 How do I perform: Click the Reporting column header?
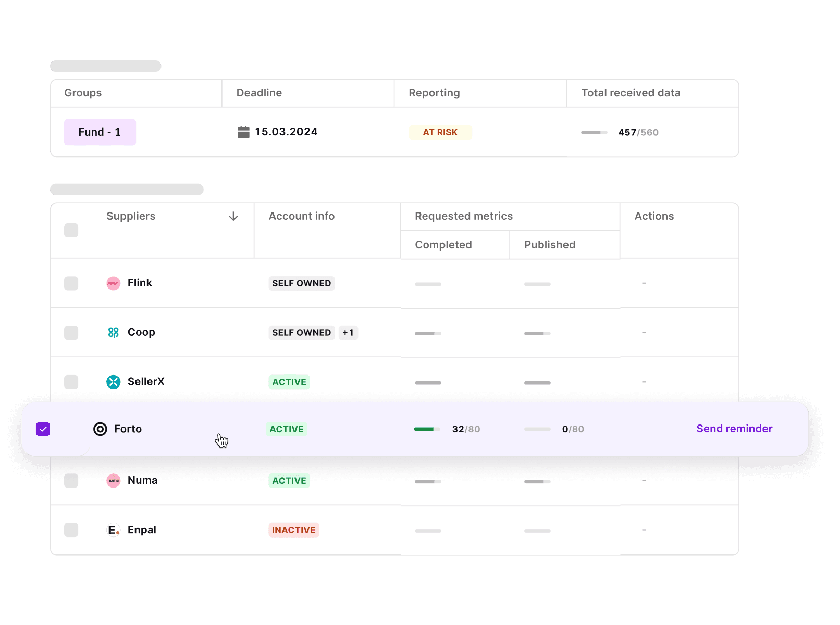(x=434, y=93)
